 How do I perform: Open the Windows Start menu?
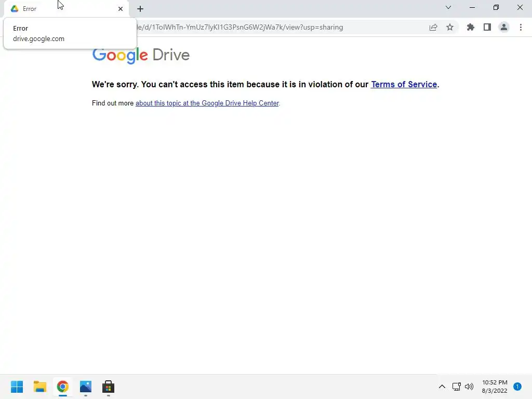pos(17,387)
